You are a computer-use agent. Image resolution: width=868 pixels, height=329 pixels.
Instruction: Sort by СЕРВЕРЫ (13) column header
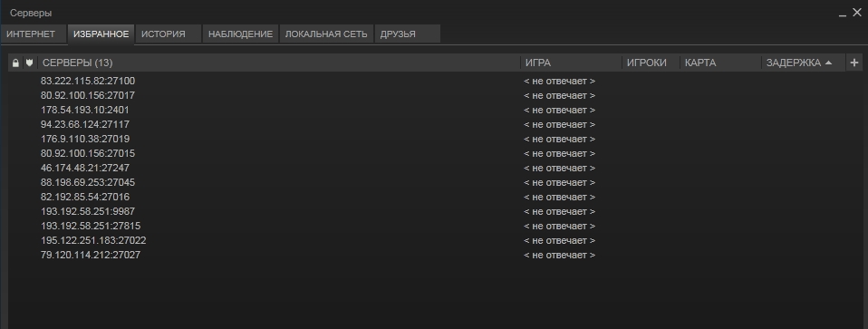[278, 63]
